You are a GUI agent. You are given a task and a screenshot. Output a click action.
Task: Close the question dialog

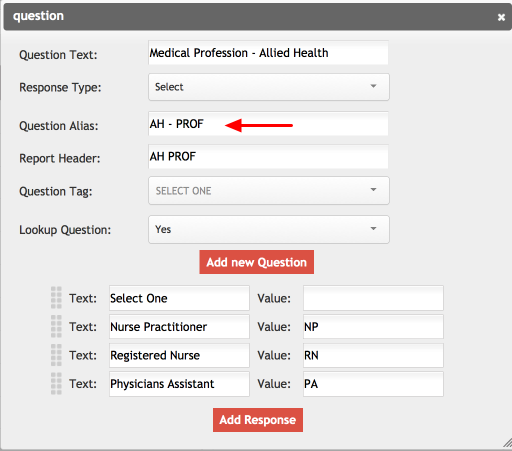coord(501,17)
